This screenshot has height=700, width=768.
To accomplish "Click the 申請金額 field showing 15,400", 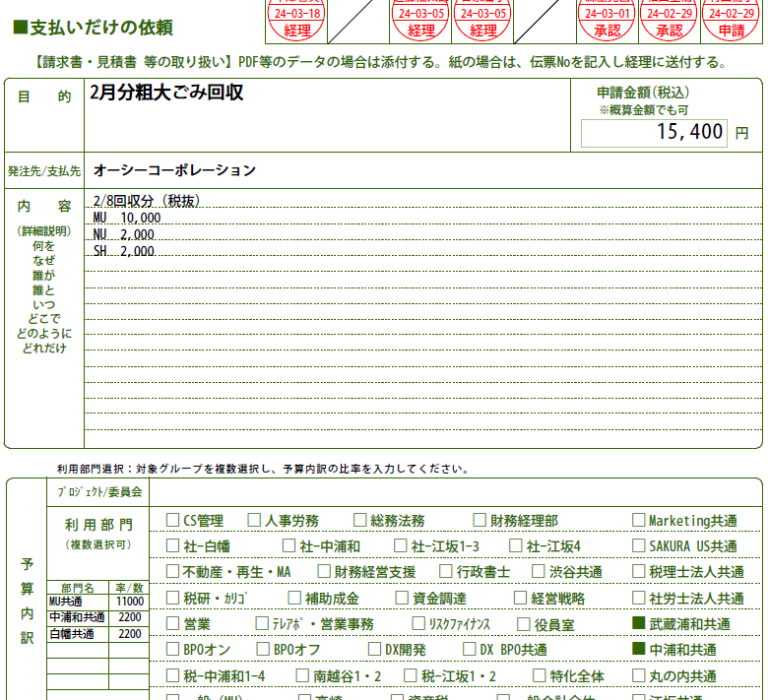I will click(x=655, y=132).
